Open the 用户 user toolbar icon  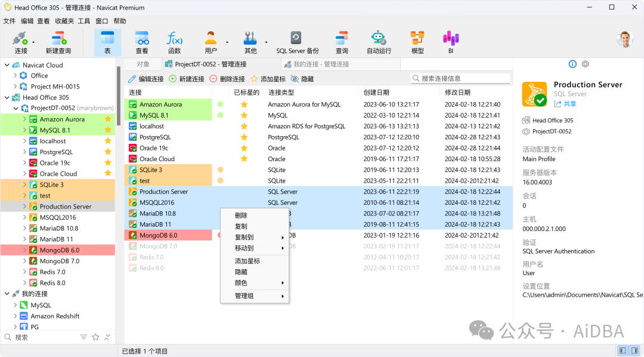click(x=210, y=38)
